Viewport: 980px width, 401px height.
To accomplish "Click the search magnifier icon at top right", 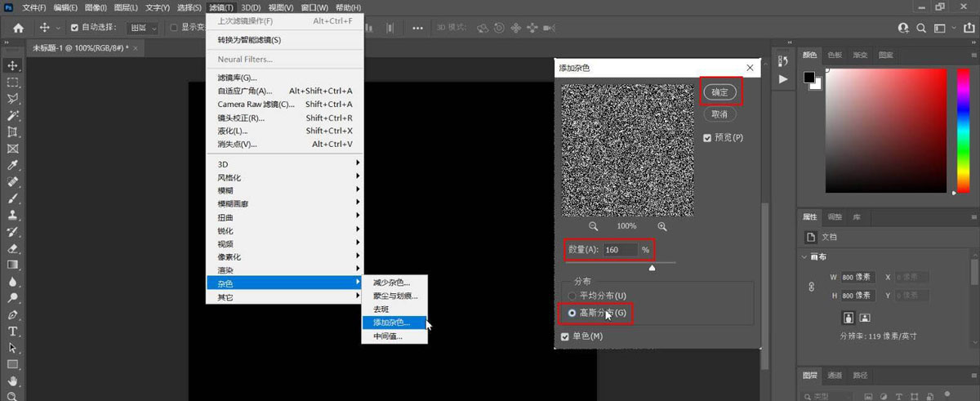I will pyautogui.click(x=920, y=28).
